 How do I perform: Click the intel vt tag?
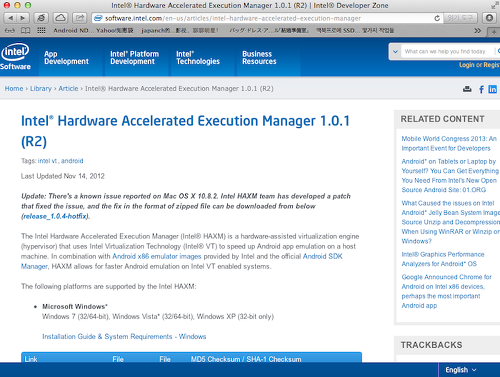[47, 161]
